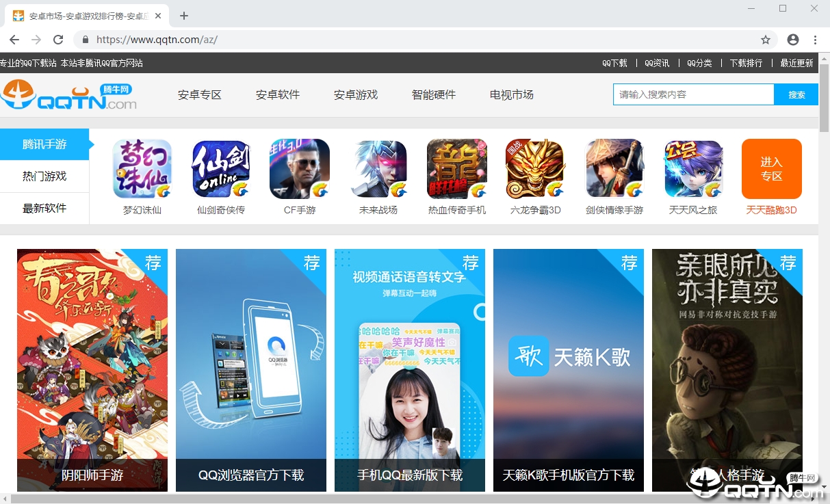Viewport: 830px width, 504px height.
Task: Open Chrome's three-dot menu
Action: pos(816,40)
